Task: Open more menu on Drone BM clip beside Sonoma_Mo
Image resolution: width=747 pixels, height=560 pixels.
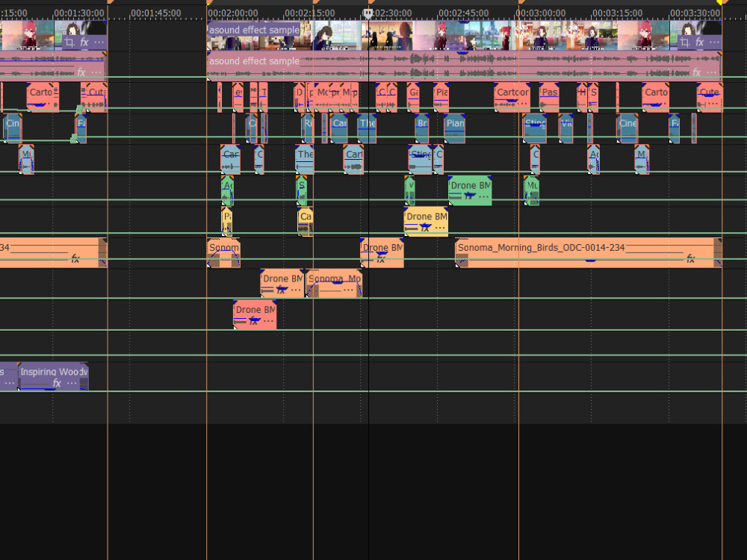Action: click(296, 290)
